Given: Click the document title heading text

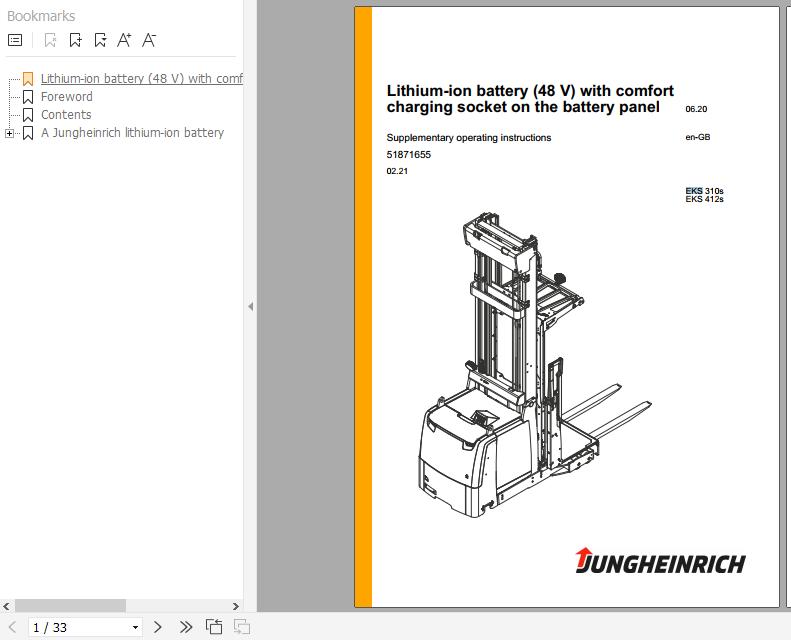Looking at the screenshot, I should (530, 99).
